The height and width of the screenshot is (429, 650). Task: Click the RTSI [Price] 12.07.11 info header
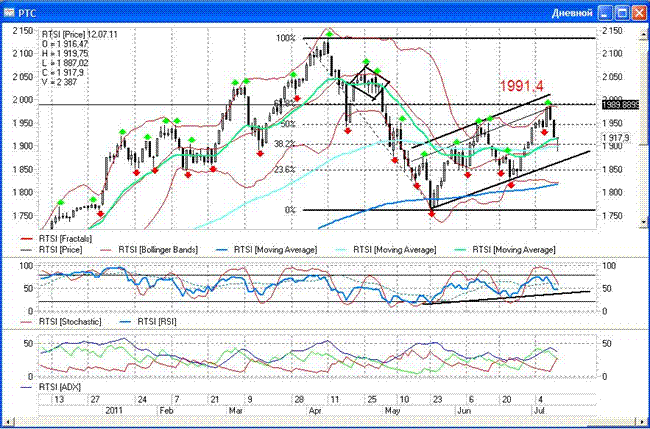(x=80, y=35)
